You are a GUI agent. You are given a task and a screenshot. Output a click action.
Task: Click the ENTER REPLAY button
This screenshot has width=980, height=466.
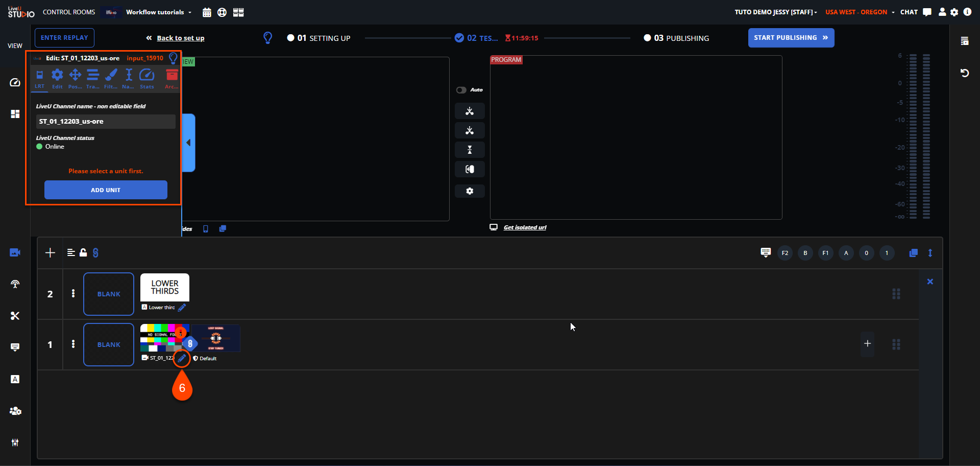tap(64, 38)
